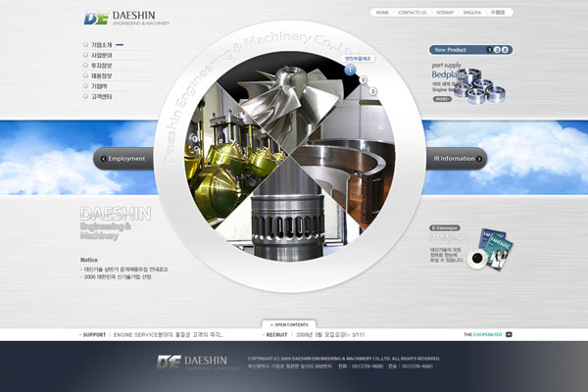Open the 2009 March recruit notice line
The height and width of the screenshot is (392, 588).
[x=330, y=334]
